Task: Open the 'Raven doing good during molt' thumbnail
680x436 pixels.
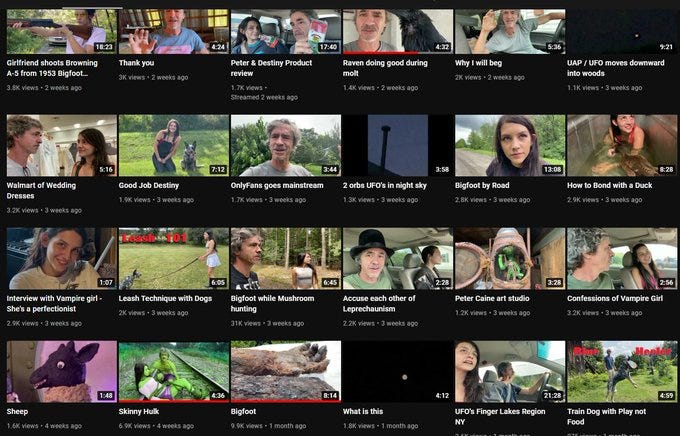Action: tap(398, 32)
